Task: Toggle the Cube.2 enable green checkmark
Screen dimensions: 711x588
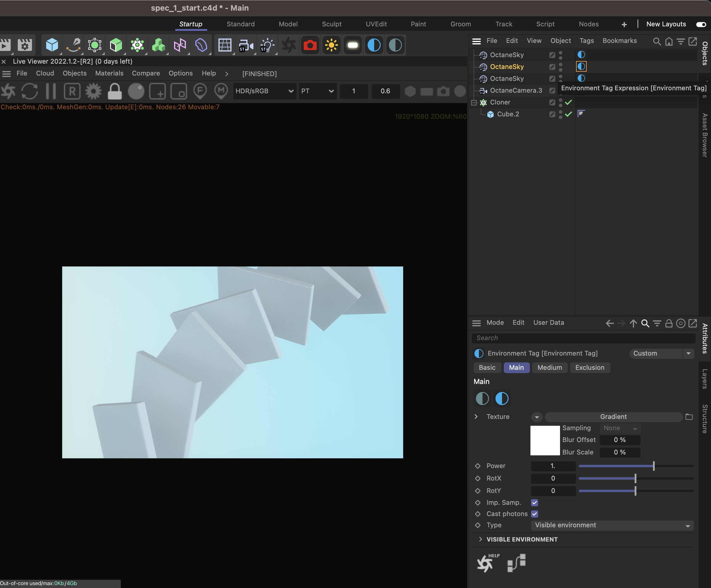Action: 568,114
